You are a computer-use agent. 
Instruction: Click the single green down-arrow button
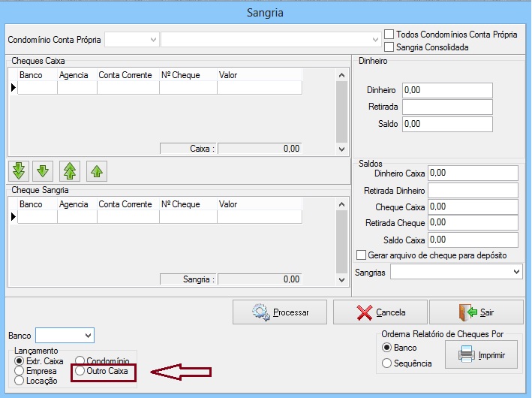pos(44,171)
